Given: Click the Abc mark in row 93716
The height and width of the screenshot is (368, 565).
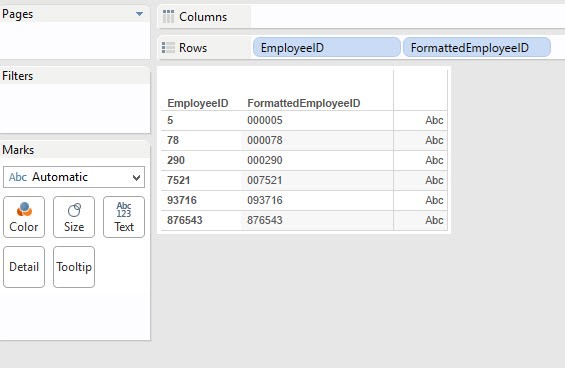Looking at the screenshot, I should (434, 200).
